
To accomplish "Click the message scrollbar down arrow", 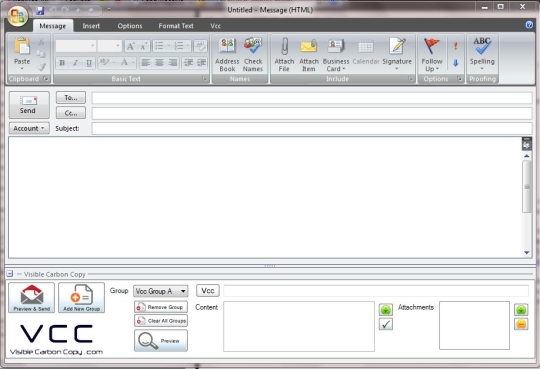I will point(527,253).
